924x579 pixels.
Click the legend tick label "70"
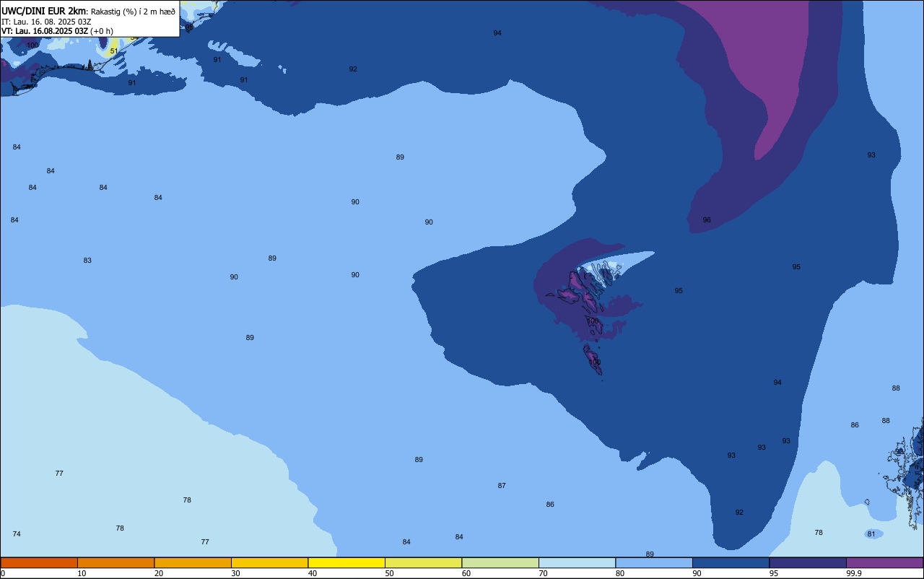544,573
